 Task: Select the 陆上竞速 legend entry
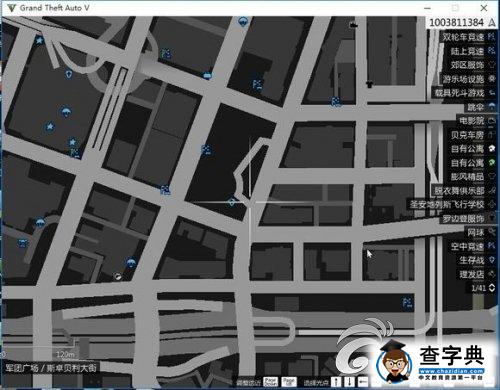(x=472, y=51)
